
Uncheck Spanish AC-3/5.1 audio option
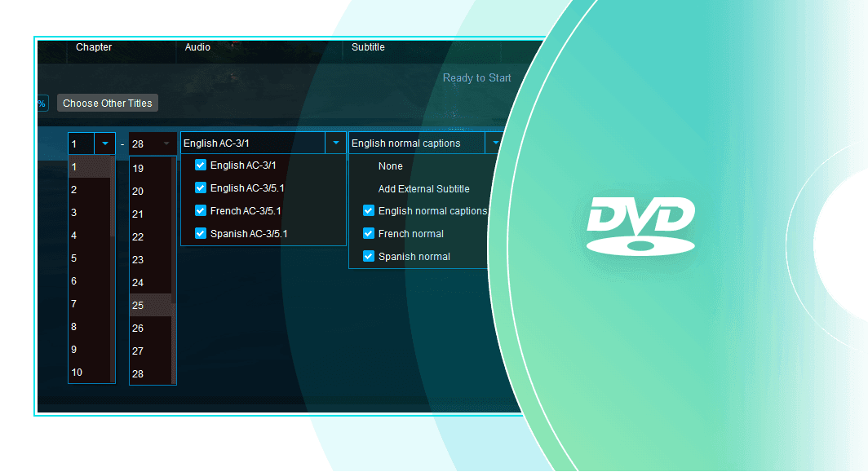point(201,234)
